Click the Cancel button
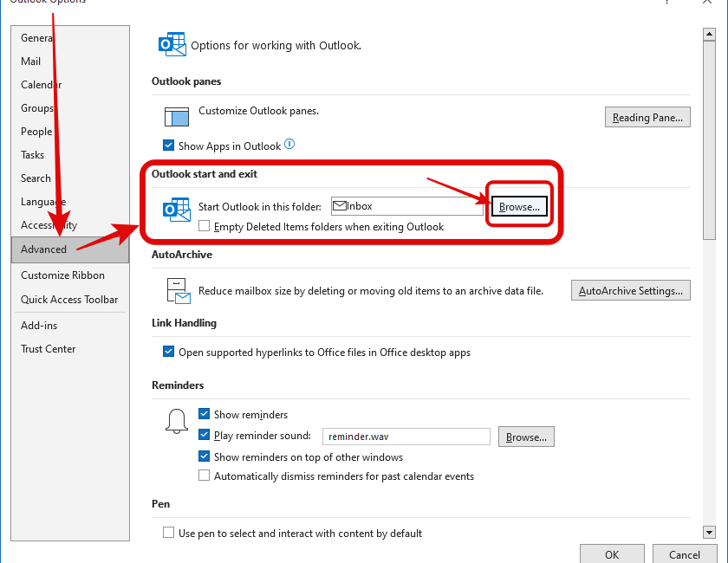This screenshot has height=563, width=728. pyautogui.click(x=685, y=554)
